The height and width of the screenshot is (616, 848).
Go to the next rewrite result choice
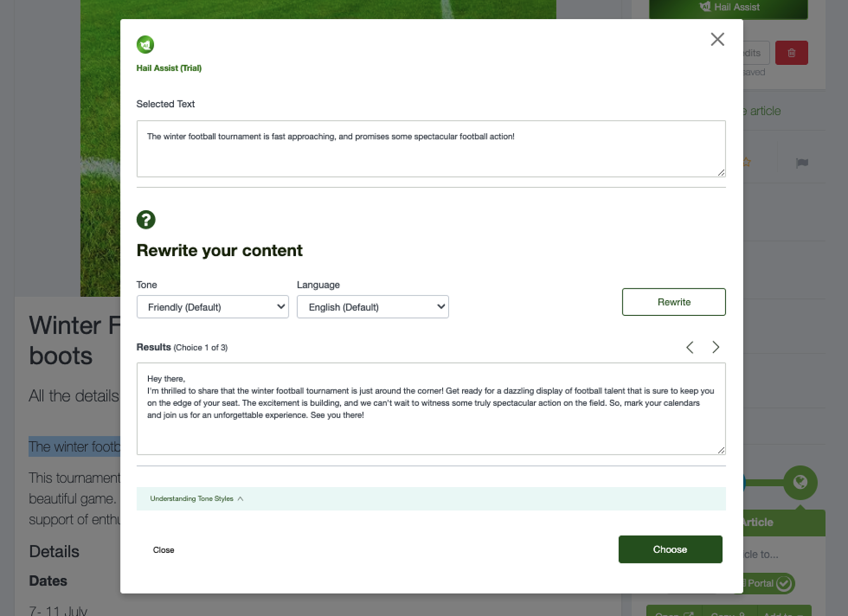tap(716, 347)
